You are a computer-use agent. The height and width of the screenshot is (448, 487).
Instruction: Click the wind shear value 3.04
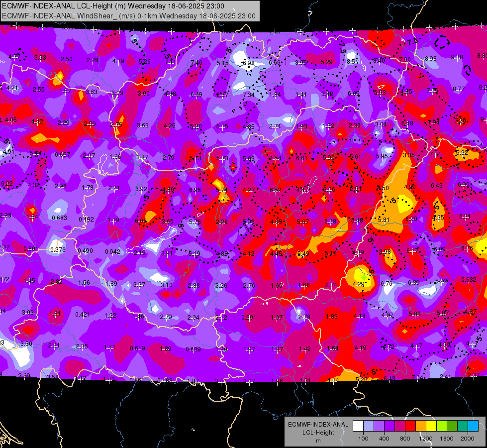[x=381, y=124]
